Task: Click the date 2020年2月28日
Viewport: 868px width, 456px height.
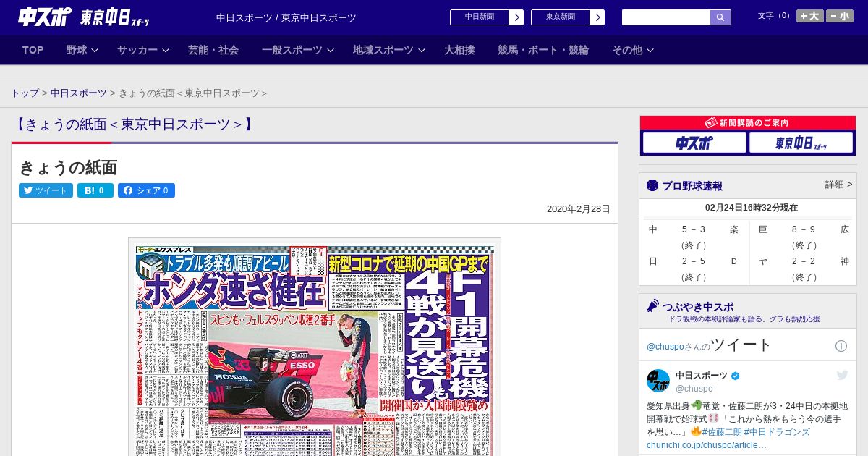Action: coord(579,209)
